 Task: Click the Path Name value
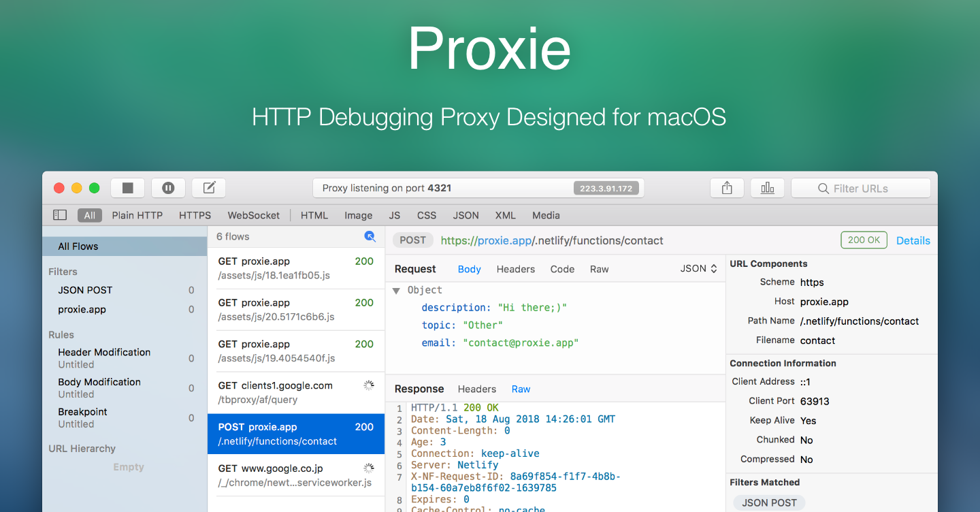(860, 321)
